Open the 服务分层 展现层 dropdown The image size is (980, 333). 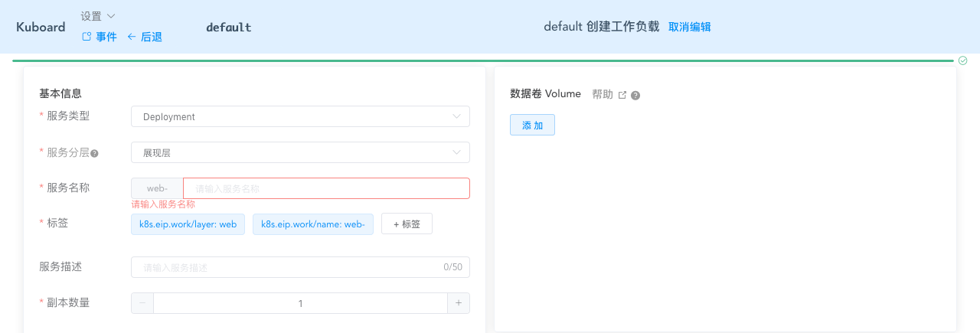(x=300, y=152)
